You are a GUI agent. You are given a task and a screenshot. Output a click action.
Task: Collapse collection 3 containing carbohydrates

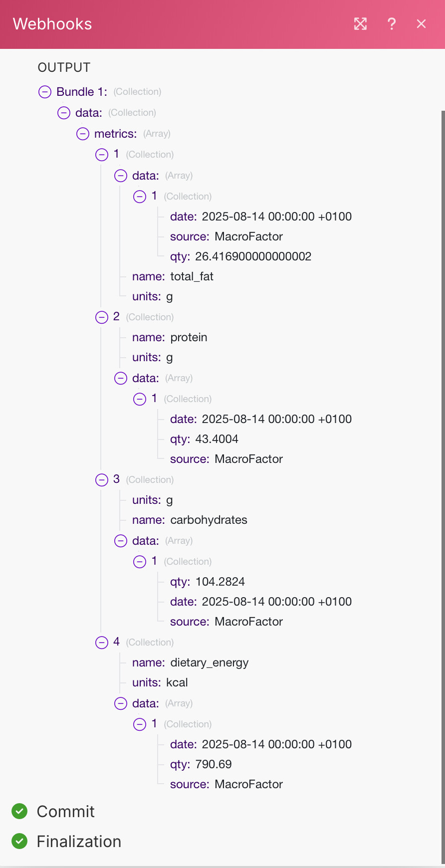coord(102,480)
